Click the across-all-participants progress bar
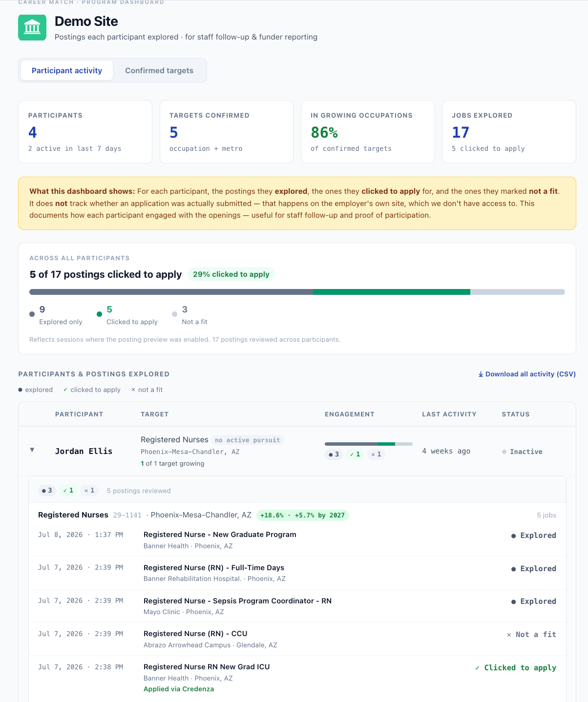Screen dimensions: 588x702 point(297,292)
